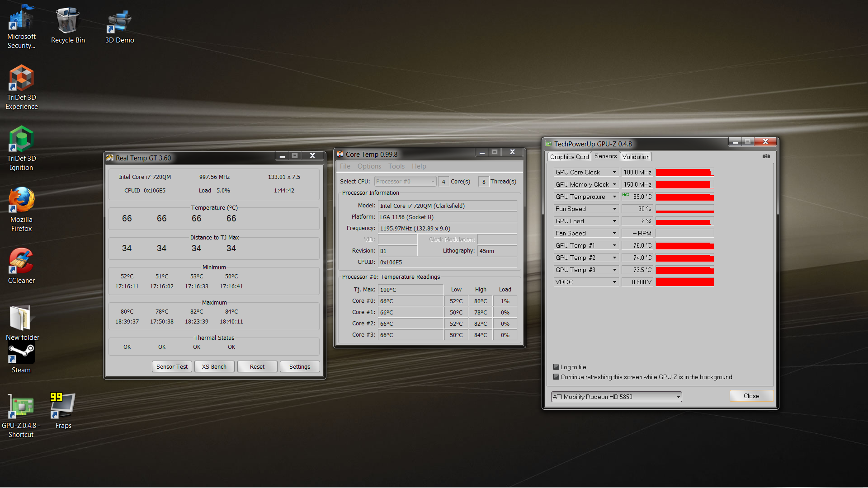Screen dimensions: 868x488
Task: Close the Real Temp GT window
Action: 312,156
